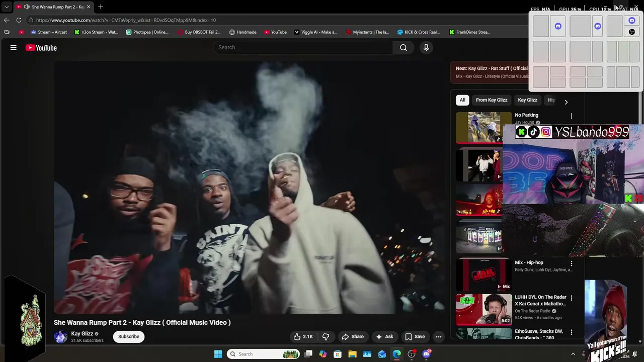This screenshot has width=644, height=362.
Task: Launch Copilot from the taskbar
Action: [x=323, y=354]
